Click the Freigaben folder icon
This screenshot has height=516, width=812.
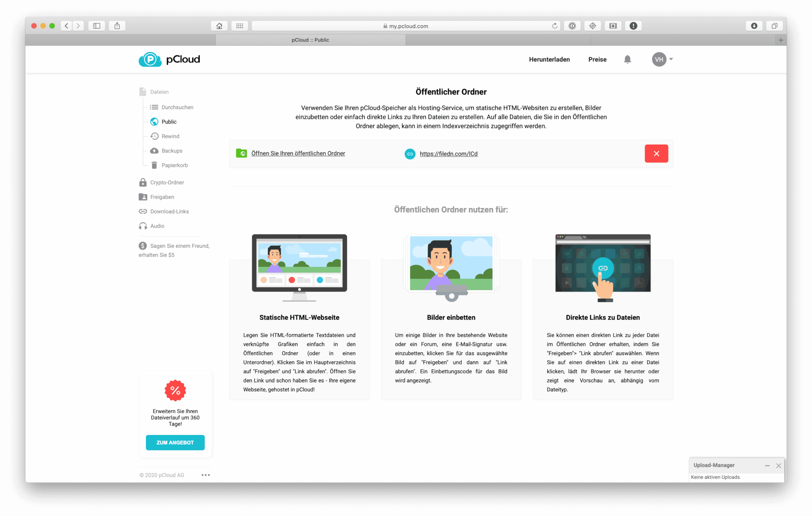point(143,197)
